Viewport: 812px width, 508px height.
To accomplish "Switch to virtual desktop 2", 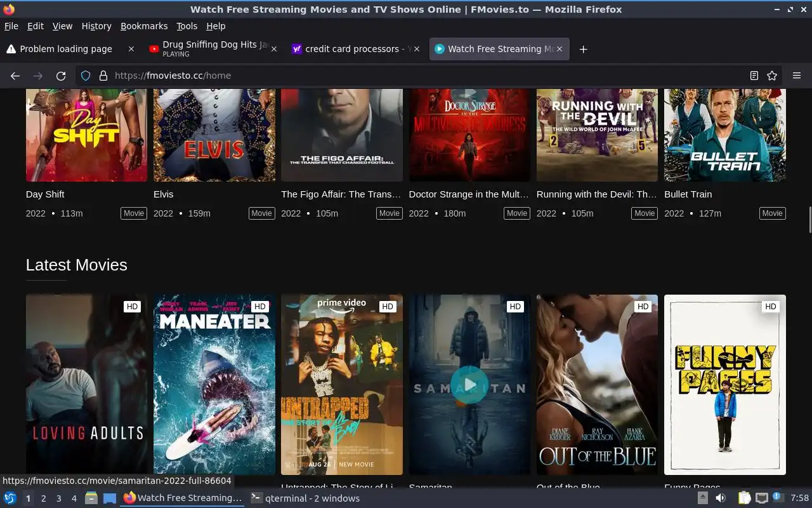I will pyautogui.click(x=43, y=498).
